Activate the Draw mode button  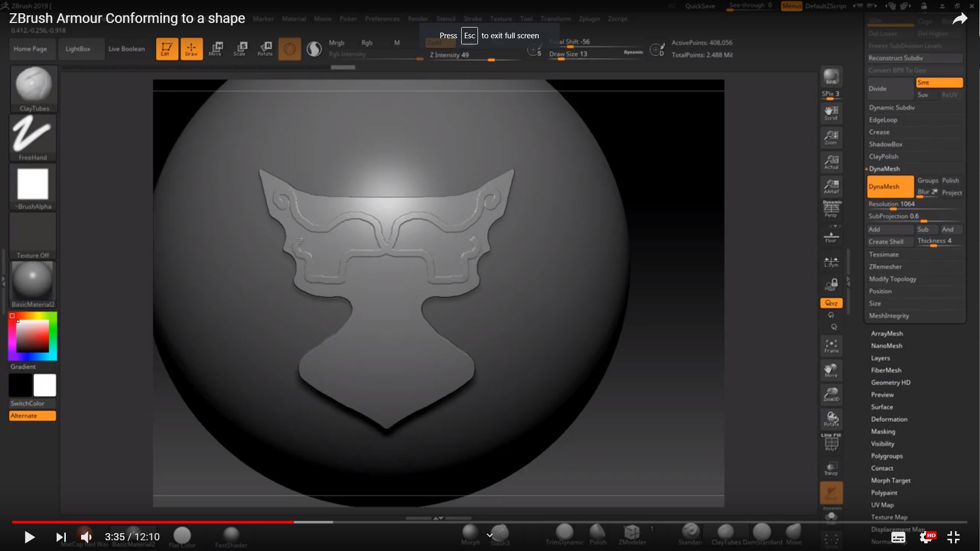tap(191, 49)
